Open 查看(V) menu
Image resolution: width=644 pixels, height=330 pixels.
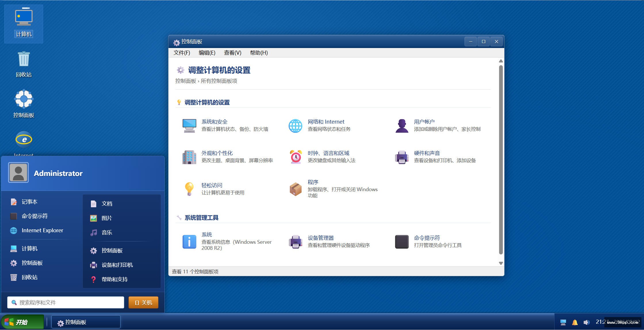pos(233,53)
